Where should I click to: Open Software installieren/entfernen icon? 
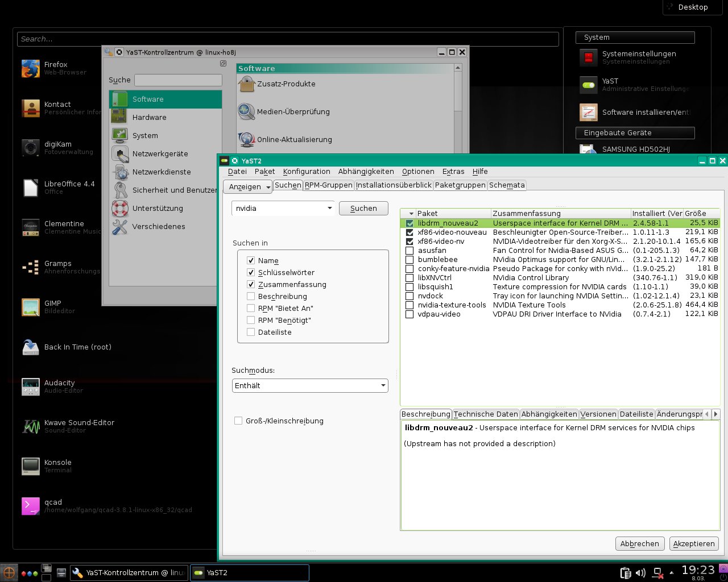[x=589, y=112]
